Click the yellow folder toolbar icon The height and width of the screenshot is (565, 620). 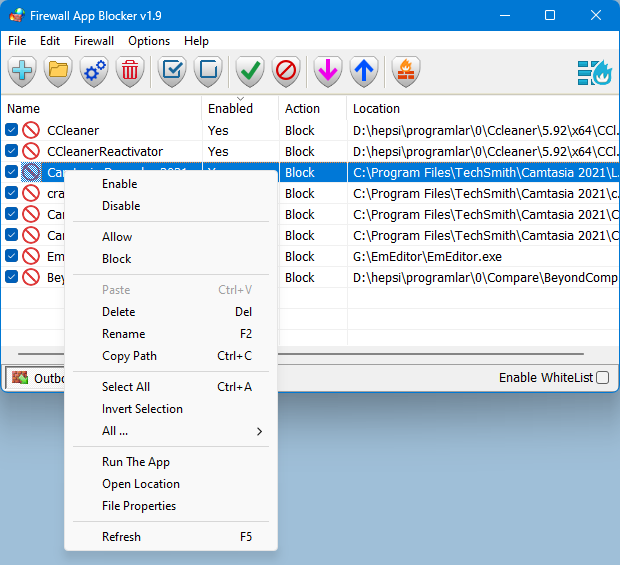[x=58, y=71]
